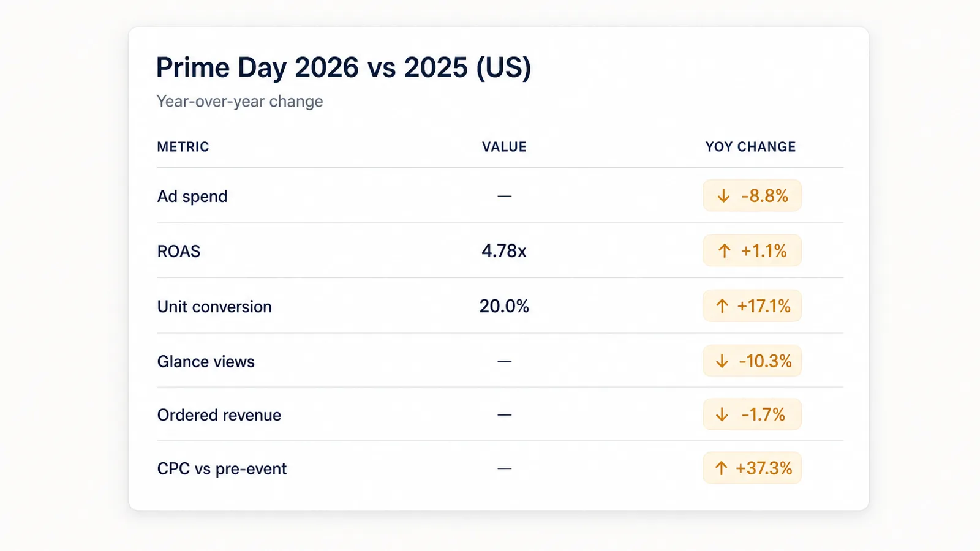Click the up arrow icon in Unit conversion row

722,306
